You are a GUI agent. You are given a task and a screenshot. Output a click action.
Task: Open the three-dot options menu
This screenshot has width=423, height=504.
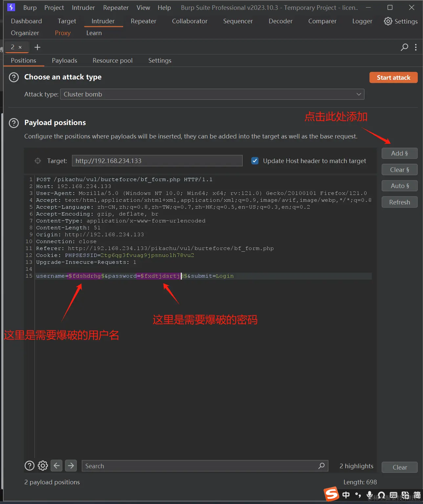coord(416,47)
